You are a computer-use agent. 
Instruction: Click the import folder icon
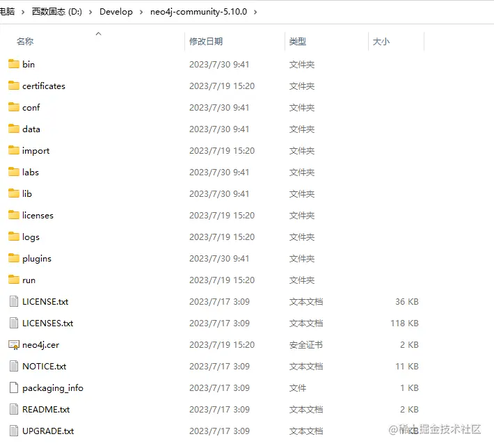coord(13,150)
